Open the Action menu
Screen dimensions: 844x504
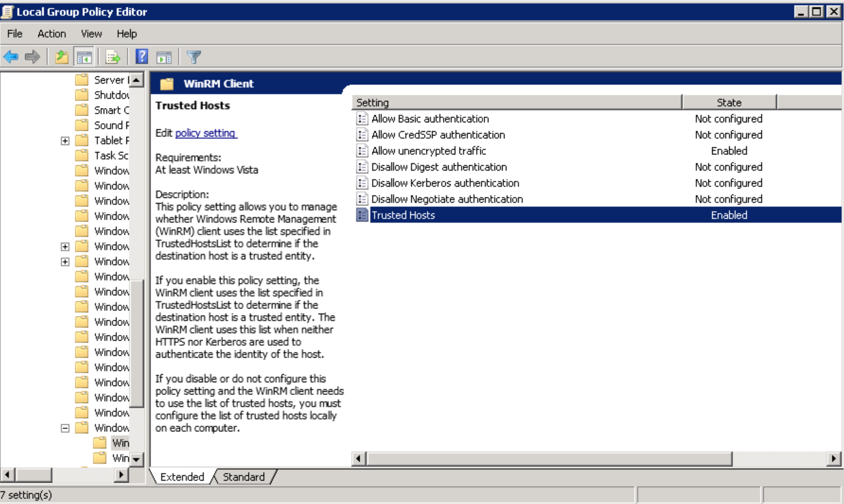click(51, 34)
